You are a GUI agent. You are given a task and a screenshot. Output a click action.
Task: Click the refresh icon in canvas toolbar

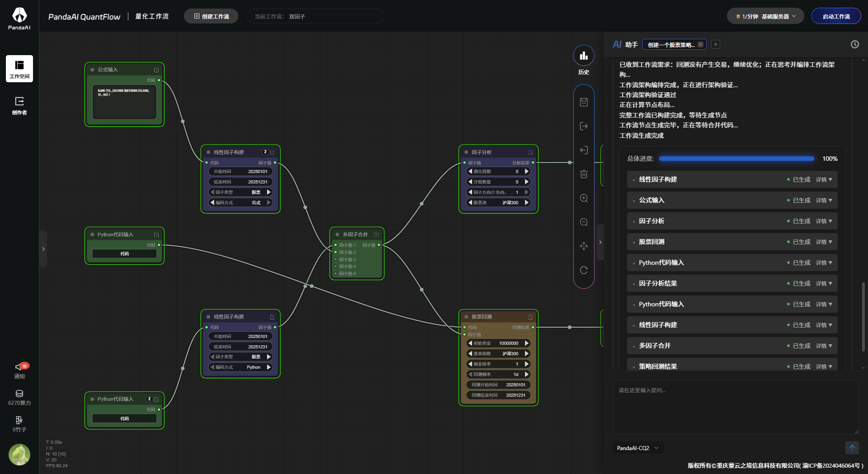click(584, 270)
